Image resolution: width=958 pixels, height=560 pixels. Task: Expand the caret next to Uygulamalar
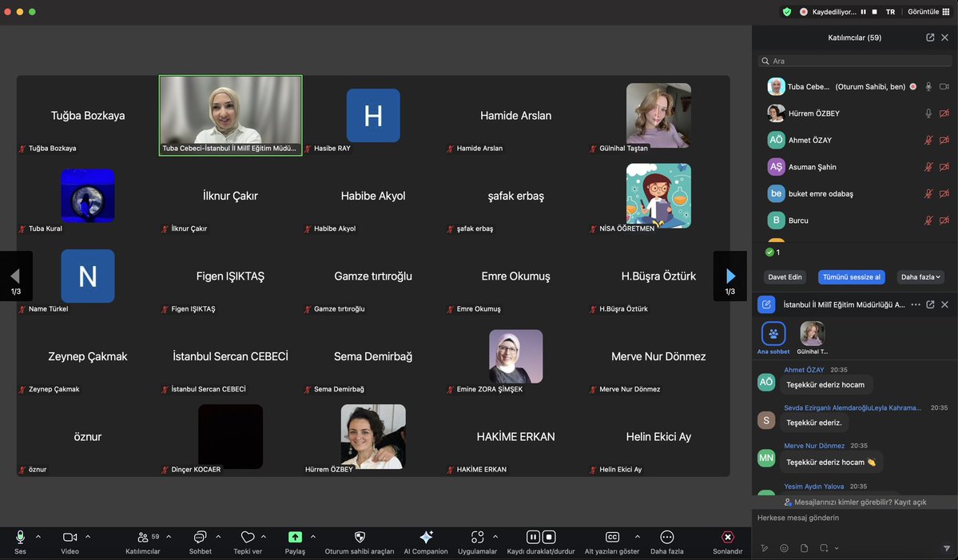pos(495,537)
